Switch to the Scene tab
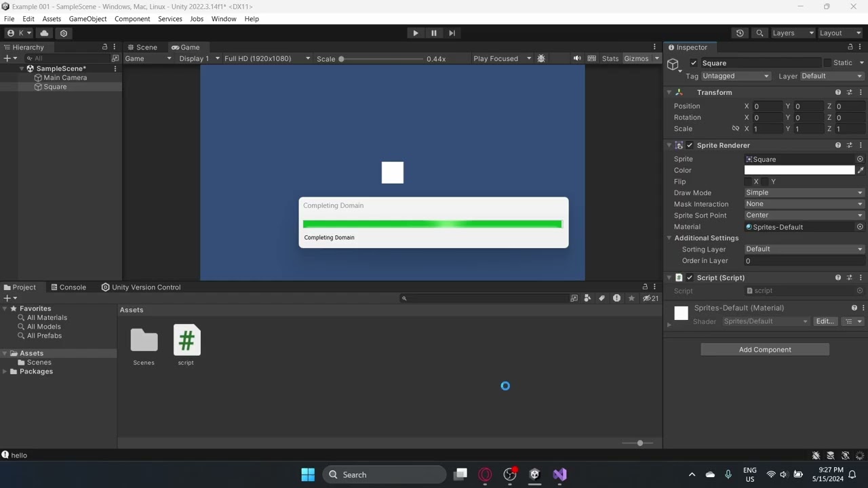This screenshot has width=868, height=488. tap(142, 47)
